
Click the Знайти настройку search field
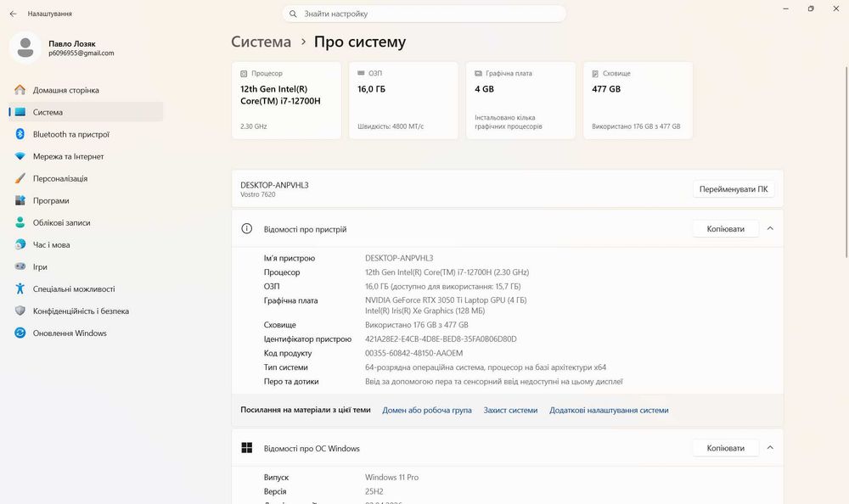coord(424,14)
